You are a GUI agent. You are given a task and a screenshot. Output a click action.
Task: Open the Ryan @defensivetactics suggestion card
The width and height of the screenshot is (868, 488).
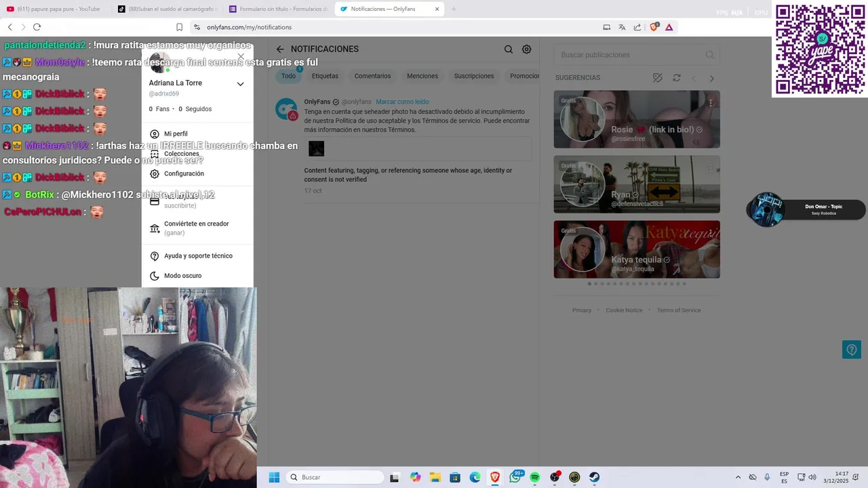pos(637,184)
